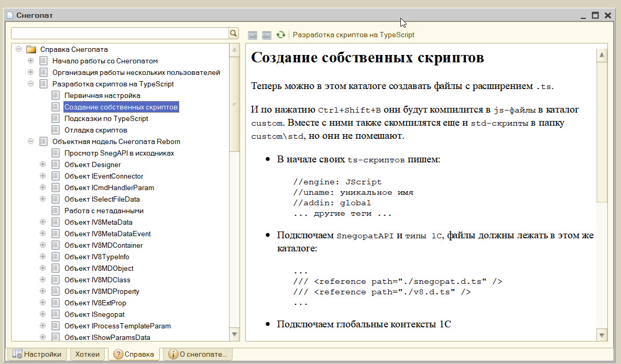The image size is (621, 364).
Task: Click the tree panel scroll down arrow
Action: (x=234, y=335)
